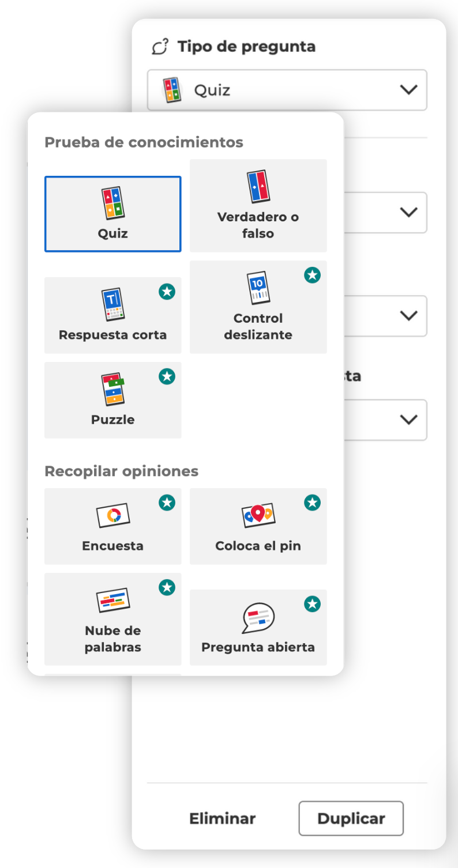This screenshot has width=458, height=868.
Task: Open the third dropdown chevron in the panel
Action: pyautogui.click(x=408, y=316)
